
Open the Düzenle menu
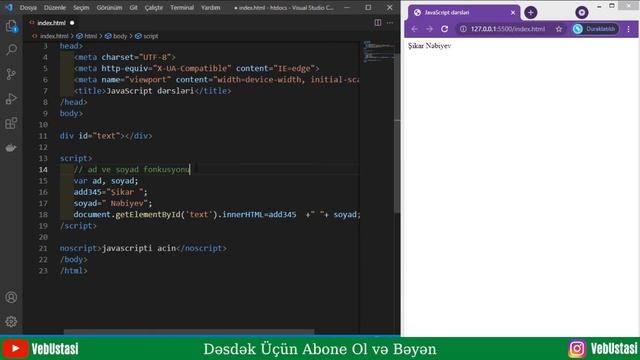coord(55,7)
